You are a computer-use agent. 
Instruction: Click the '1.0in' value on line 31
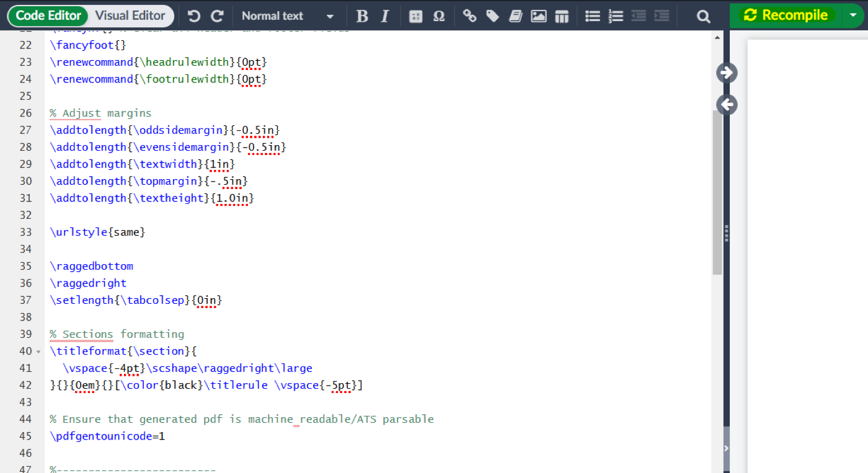pos(232,198)
